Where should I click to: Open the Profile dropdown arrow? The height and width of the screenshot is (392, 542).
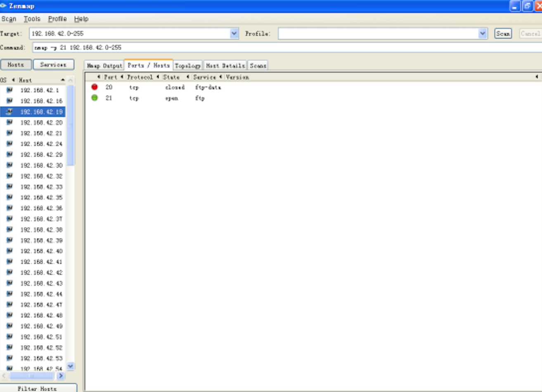click(483, 33)
